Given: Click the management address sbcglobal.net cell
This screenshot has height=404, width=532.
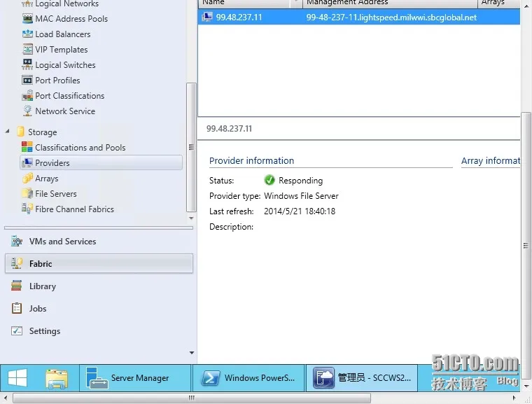Looking at the screenshot, I should point(391,17).
